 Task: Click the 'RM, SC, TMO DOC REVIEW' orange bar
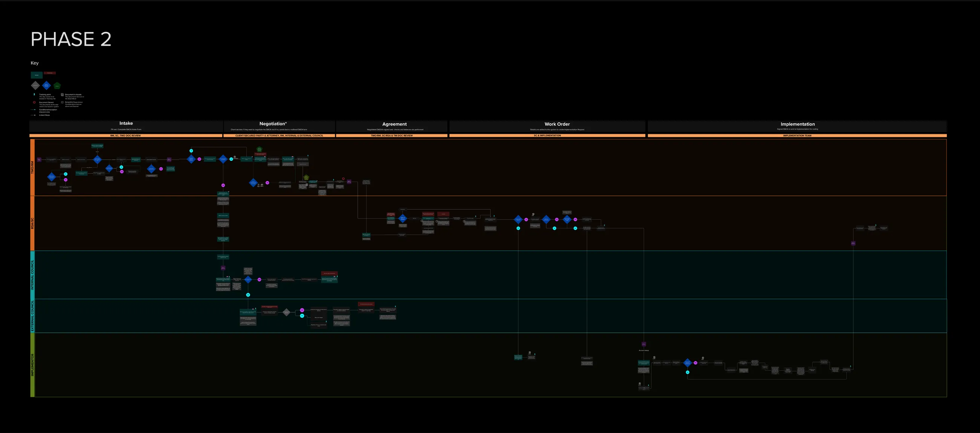126,135
